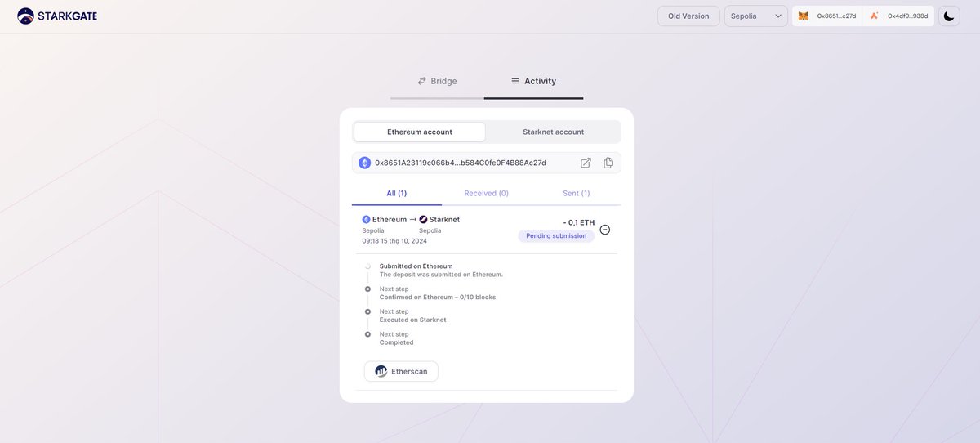980x443 pixels.
Task: Click the spinner beside Submitted on Ethereum
Action: (367, 266)
